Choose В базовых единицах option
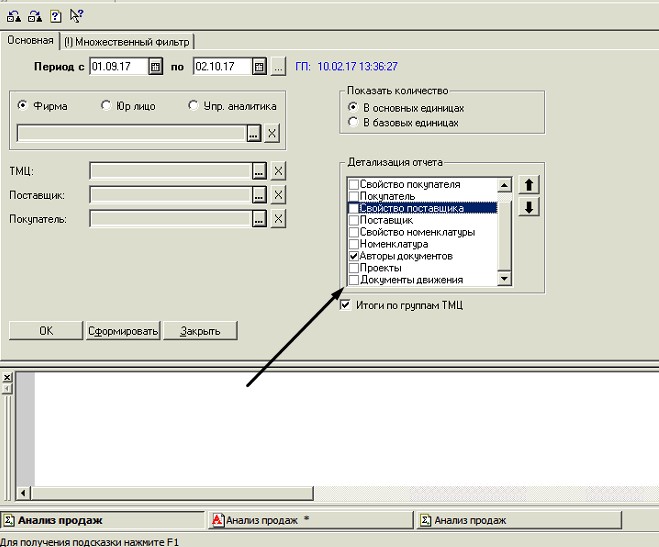The image size is (659, 547). 352,122
